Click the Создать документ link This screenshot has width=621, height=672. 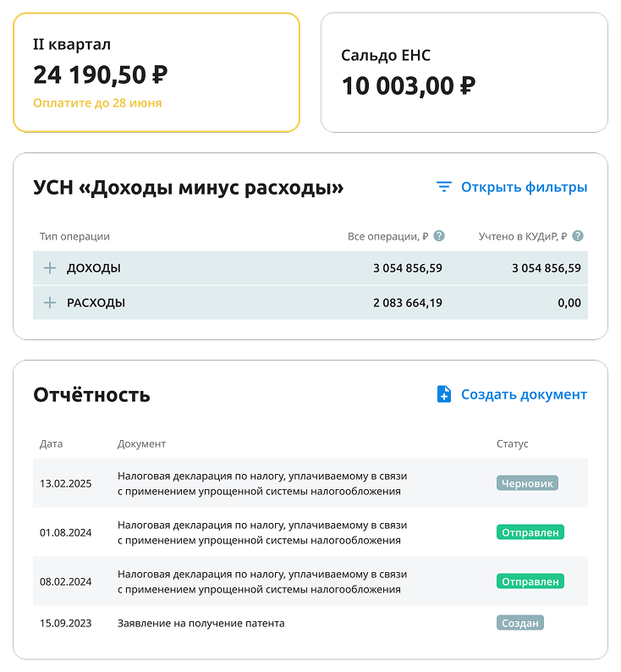point(524,394)
